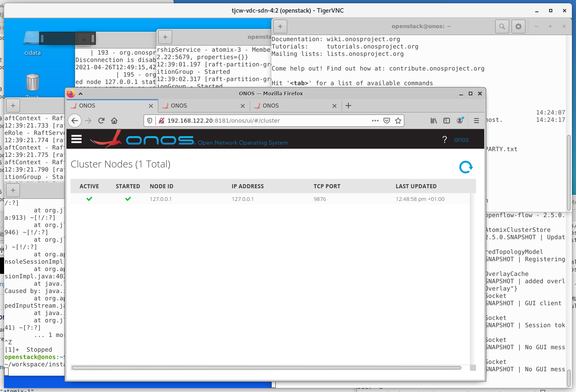Reload the page in Firefox
This screenshot has width=576, height=392.
tap(101, 121)
